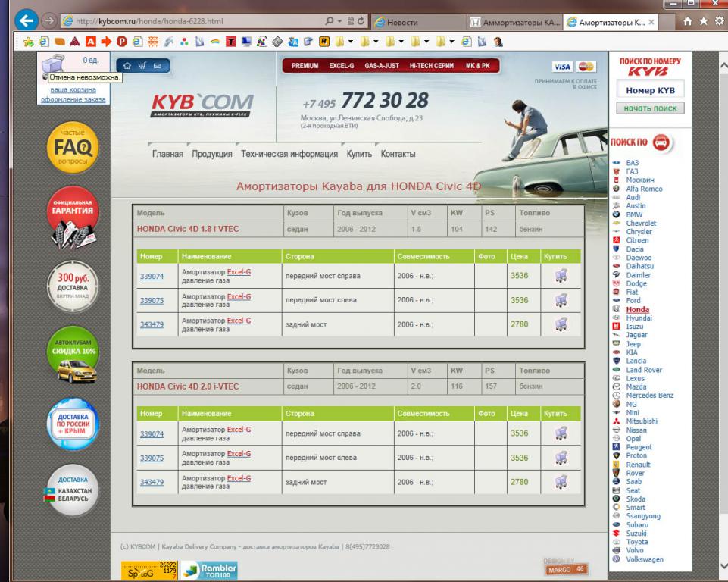
Task: Expand the last folder dropdown in Favorites bar
Action: click(451, 42)
